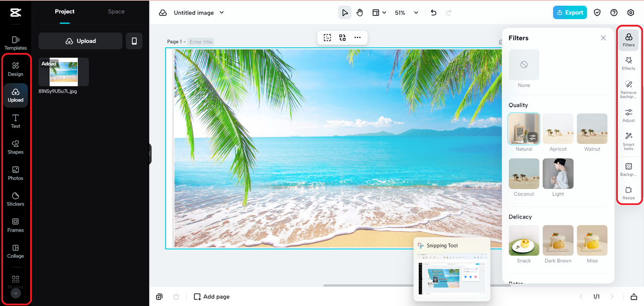Viewport: 644px width, 306px height.
Task: Click the Export button
Action: point(570,13)
